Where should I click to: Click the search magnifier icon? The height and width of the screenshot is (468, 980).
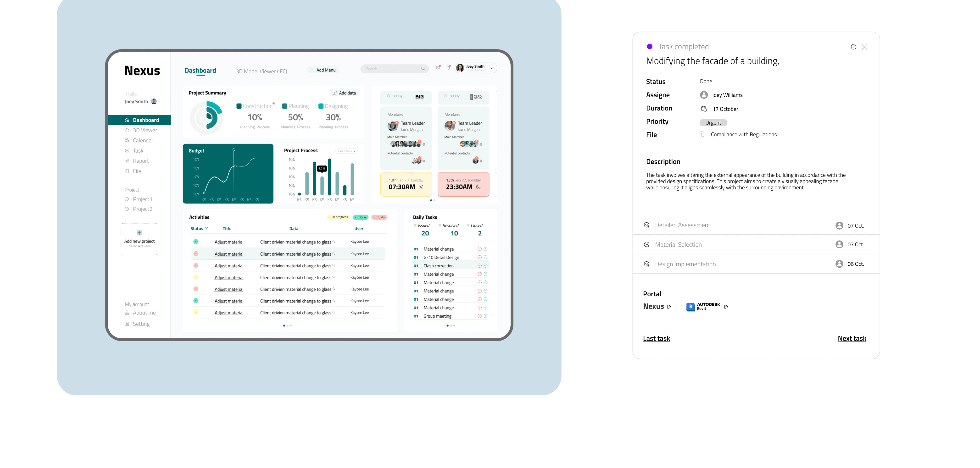(x=423, y=69)
